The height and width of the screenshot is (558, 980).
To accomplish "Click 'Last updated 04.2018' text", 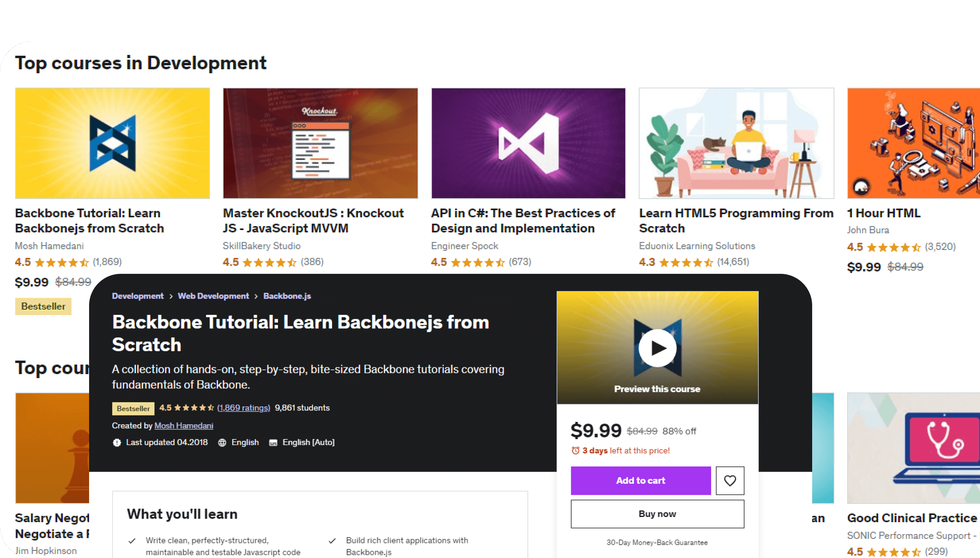I will (x=167, y=443).
